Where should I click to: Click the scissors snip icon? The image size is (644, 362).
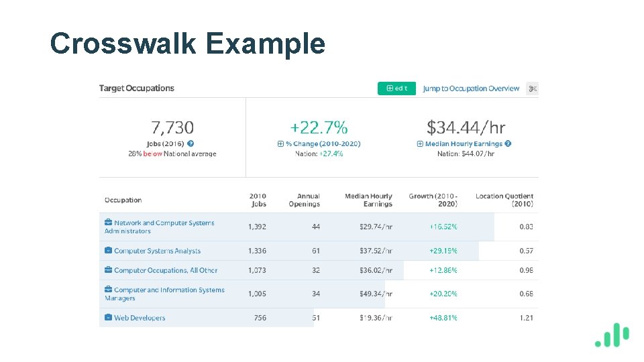(x=532, y=88)
